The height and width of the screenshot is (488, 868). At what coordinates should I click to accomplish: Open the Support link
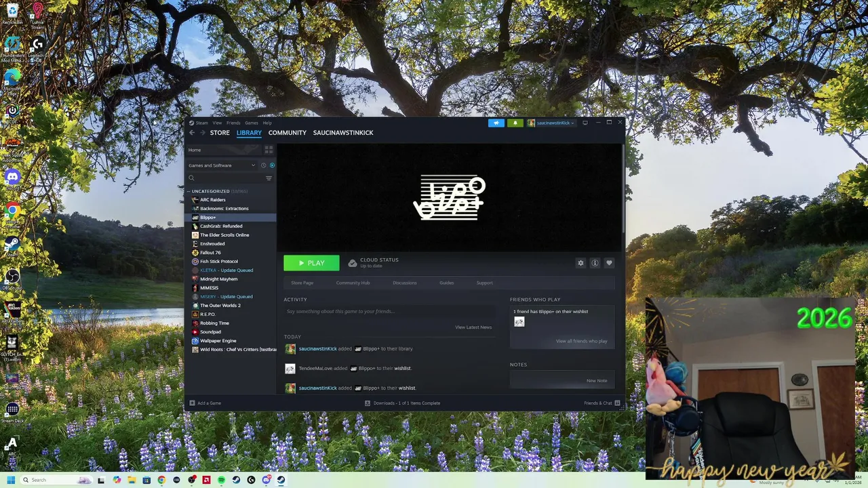coord(484,283)
